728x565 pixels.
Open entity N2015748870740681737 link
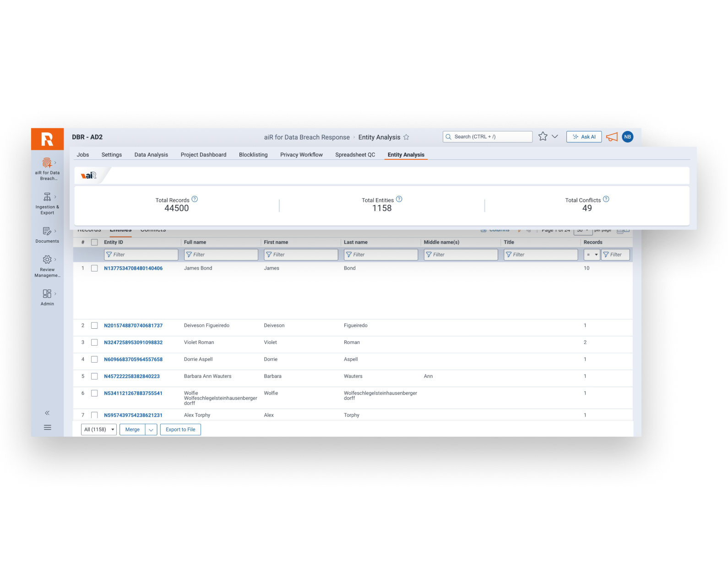(x=133, y=326)
